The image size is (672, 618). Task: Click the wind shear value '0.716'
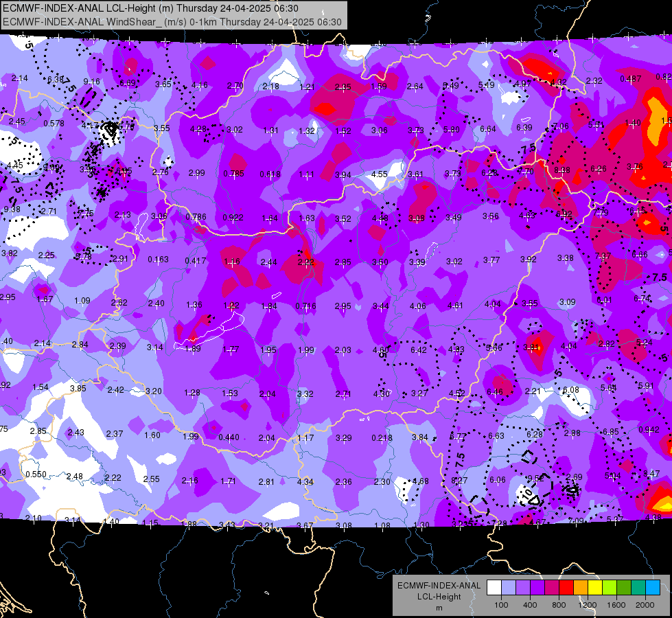coord(305,306)
